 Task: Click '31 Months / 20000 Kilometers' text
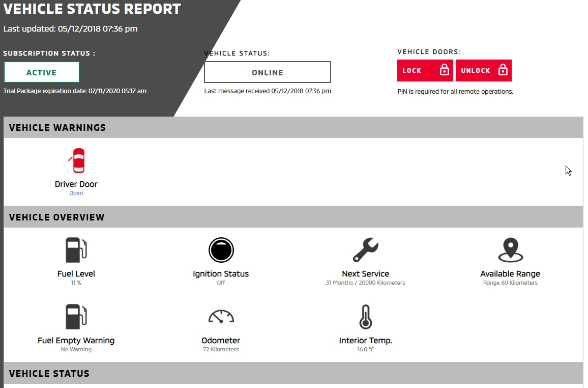click(366, 283)
